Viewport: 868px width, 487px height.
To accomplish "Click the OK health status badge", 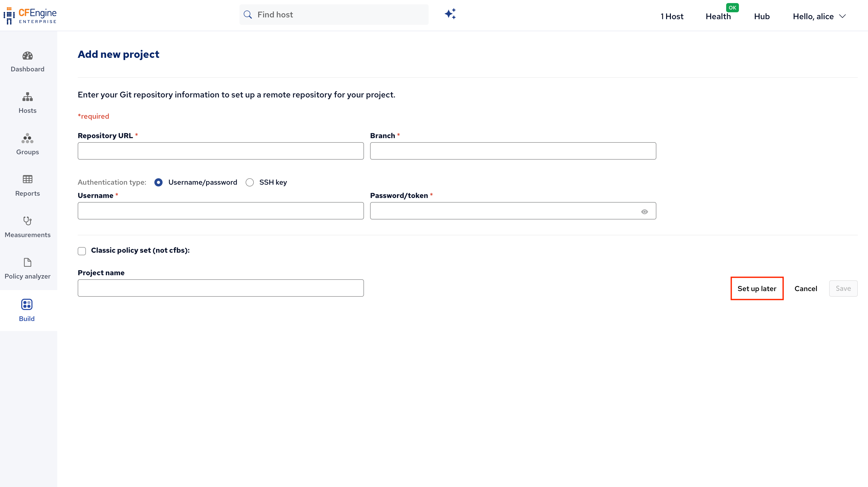I will coord(732,7).
